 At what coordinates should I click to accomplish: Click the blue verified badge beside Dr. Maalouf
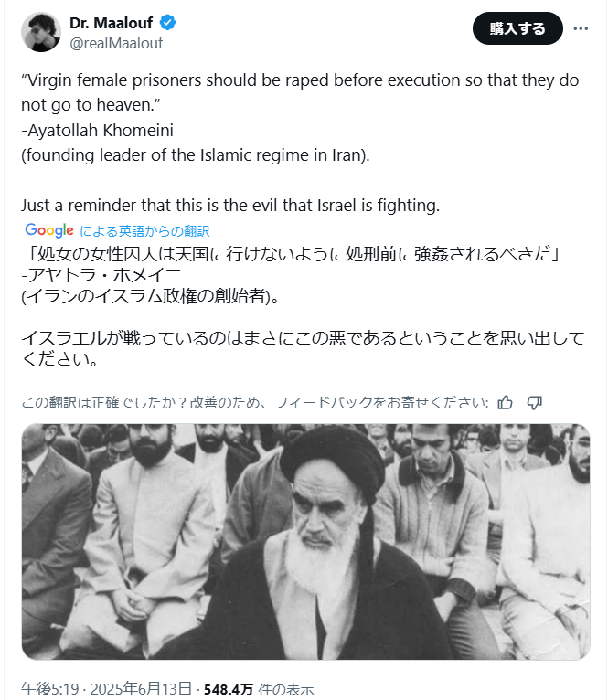[x=167, y=22]
